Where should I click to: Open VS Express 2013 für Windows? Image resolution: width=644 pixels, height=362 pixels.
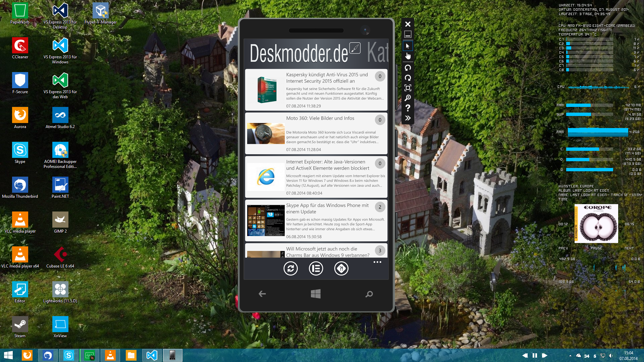click(x=60, y=51)
